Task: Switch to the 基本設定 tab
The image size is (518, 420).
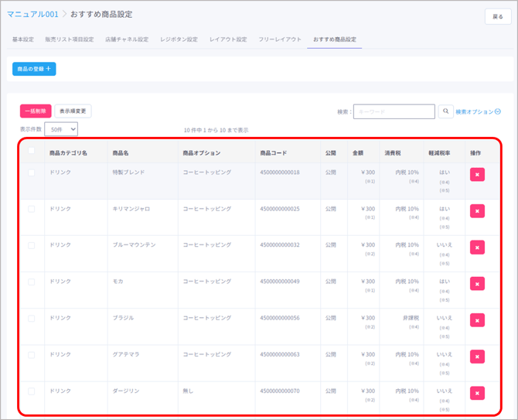Action: click(x=23, y=39)
